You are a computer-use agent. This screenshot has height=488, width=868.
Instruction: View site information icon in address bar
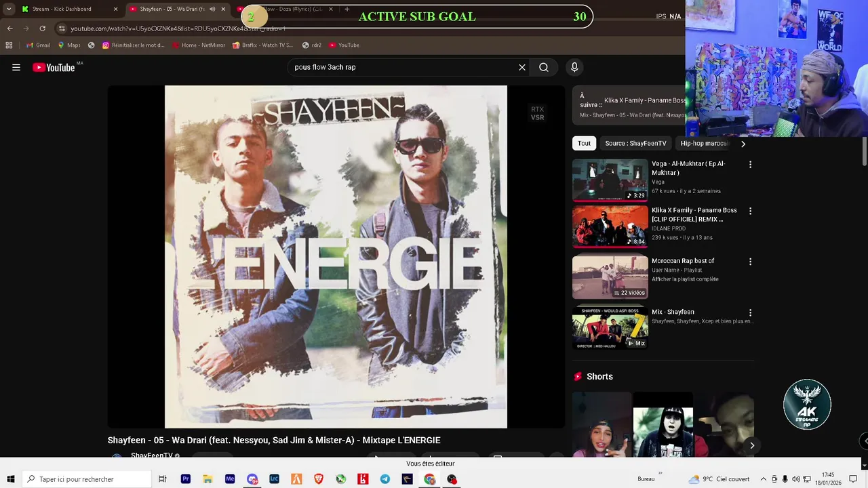tap(62, 28)
